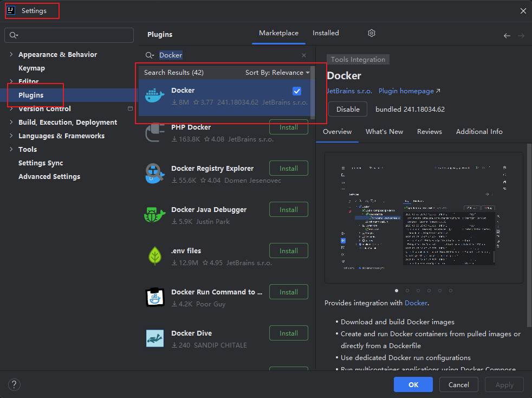532x398 pixels.
Task: Navigate forward with the right arrow
Action: pos(521,36)
